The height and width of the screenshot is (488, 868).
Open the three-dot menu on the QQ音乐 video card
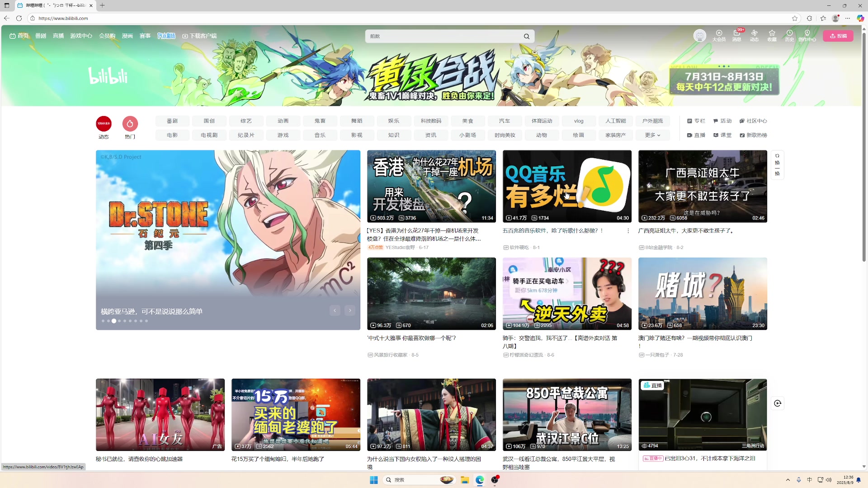628,231
